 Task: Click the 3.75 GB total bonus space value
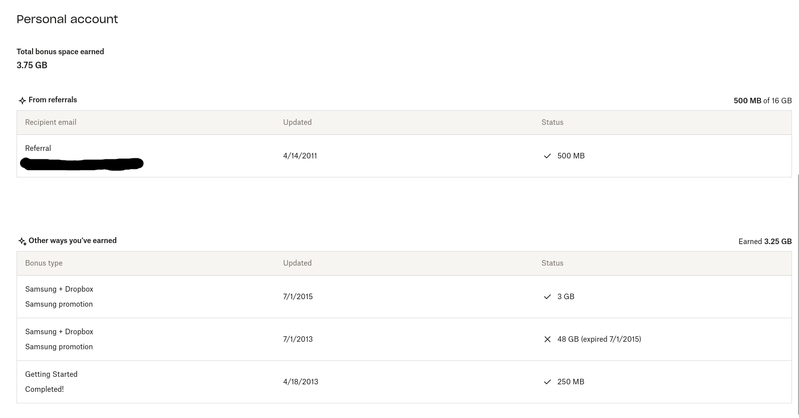pos(32,65)
